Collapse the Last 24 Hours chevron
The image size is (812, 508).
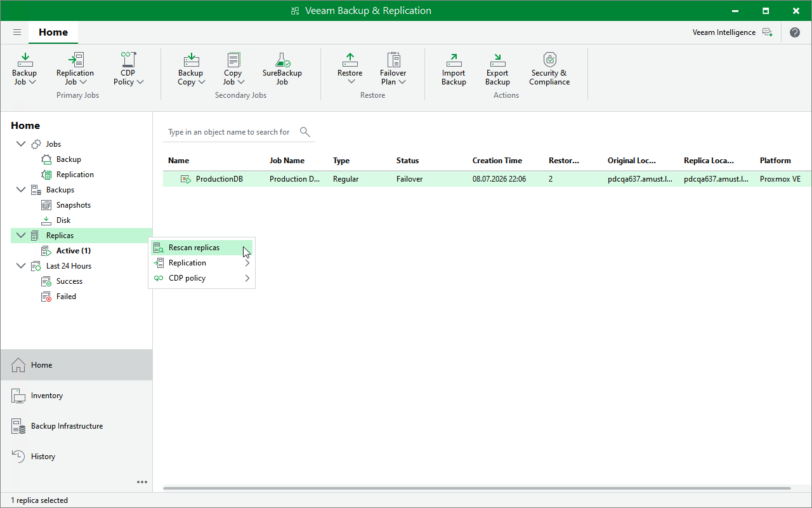(21, 266)
